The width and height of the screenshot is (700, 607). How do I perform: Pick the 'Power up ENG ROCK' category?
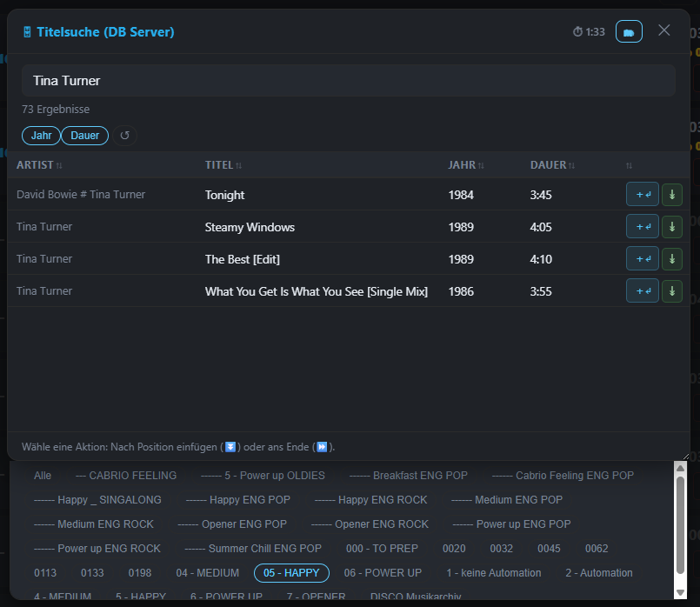(x=97, y=549)
